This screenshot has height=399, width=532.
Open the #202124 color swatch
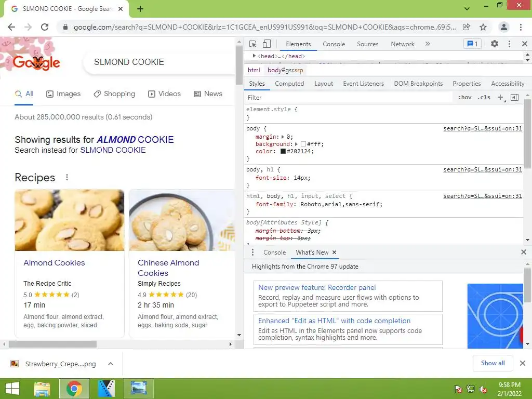pyautogui.click(x=283, y=151)
